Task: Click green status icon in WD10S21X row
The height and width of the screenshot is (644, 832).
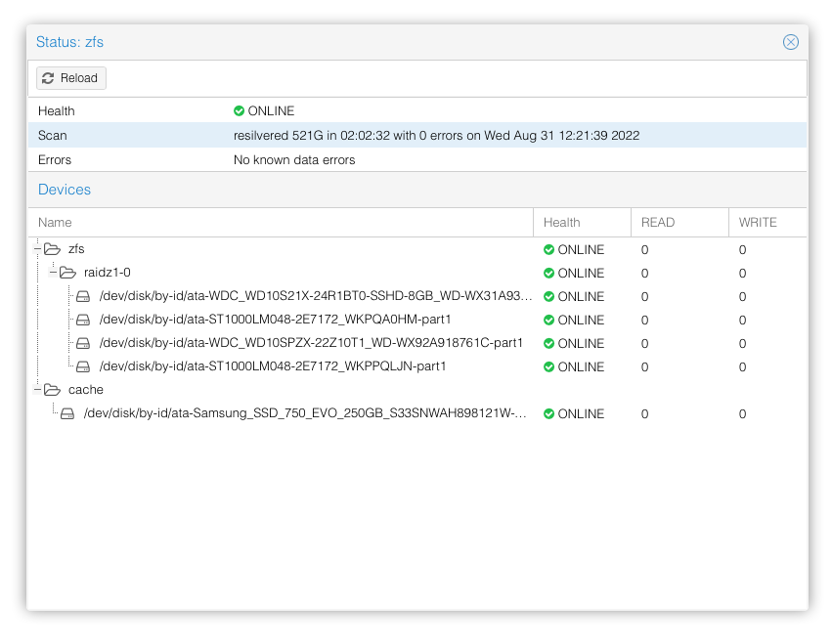Action: 548,296
